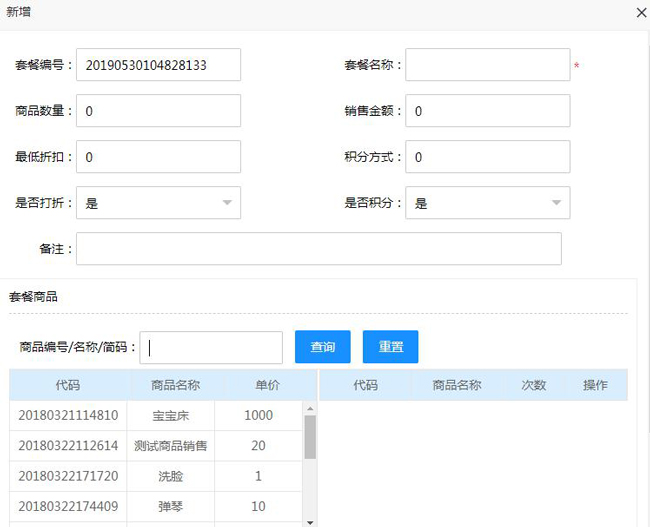This screenshot has width=650, height=527.
Task: Expand the 是否积分 dropdown
Action: click(x=487, y=203)
